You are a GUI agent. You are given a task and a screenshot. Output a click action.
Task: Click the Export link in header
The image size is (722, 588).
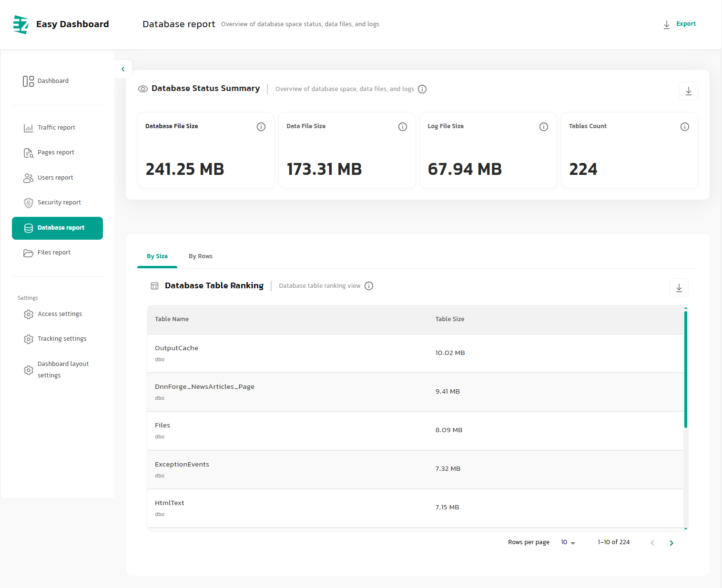click(x=686, y=24)
